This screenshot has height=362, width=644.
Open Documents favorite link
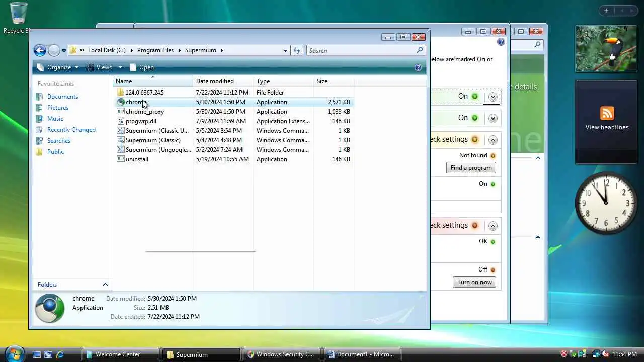(x=62, y=97)
